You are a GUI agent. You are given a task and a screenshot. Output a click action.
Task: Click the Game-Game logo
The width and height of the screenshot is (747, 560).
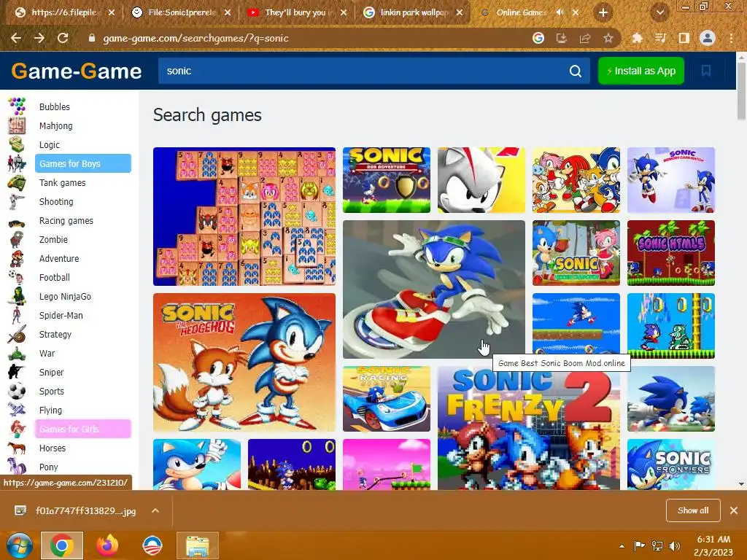[76, 71]
